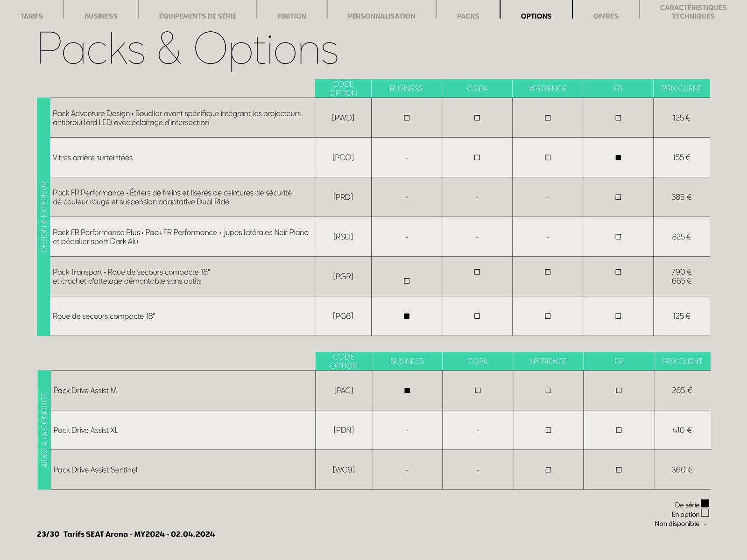This screenshot has width=747, height=560.
Task: Click the [PGR] option code
Action: pyautogui.click(x=343, y=276)
